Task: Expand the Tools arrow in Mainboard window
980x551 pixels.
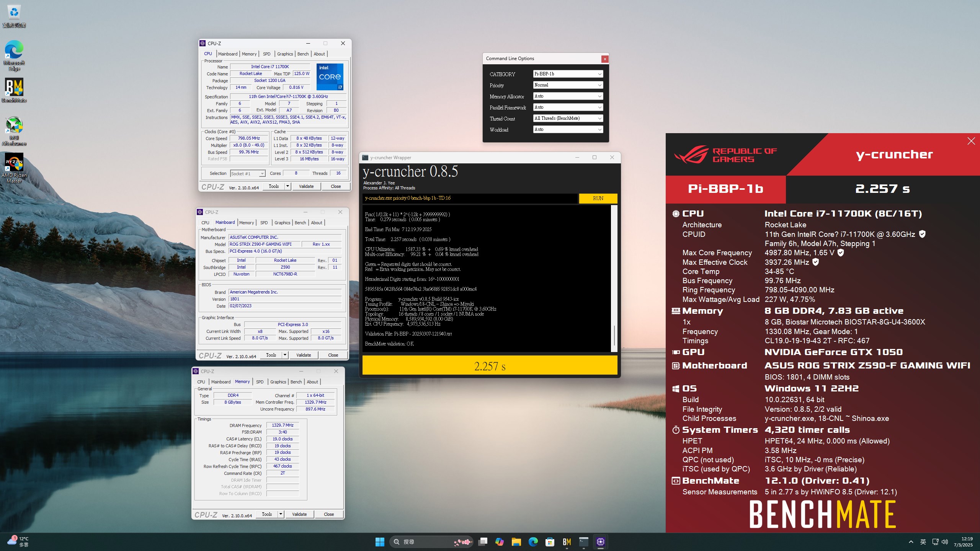Action: coord(285,355)
